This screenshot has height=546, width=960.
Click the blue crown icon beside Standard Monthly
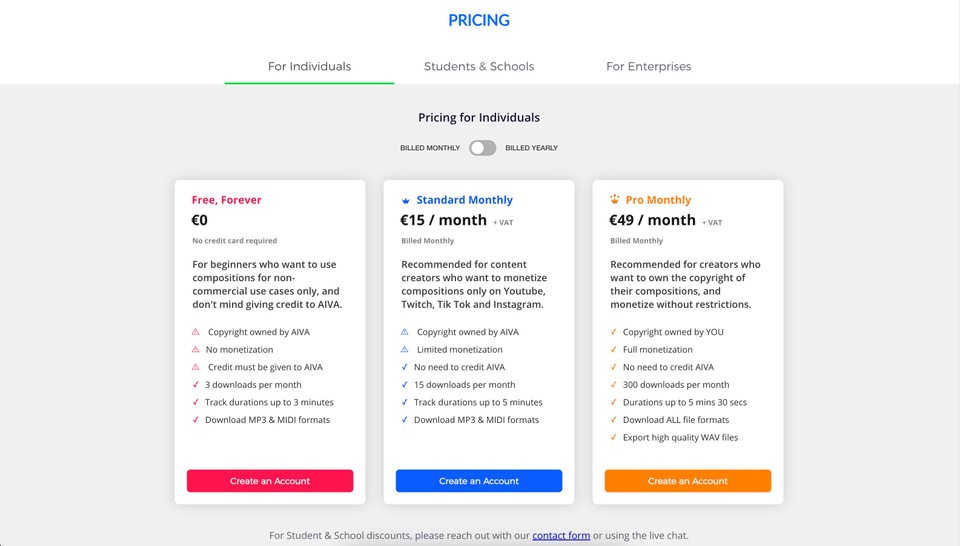405,200
